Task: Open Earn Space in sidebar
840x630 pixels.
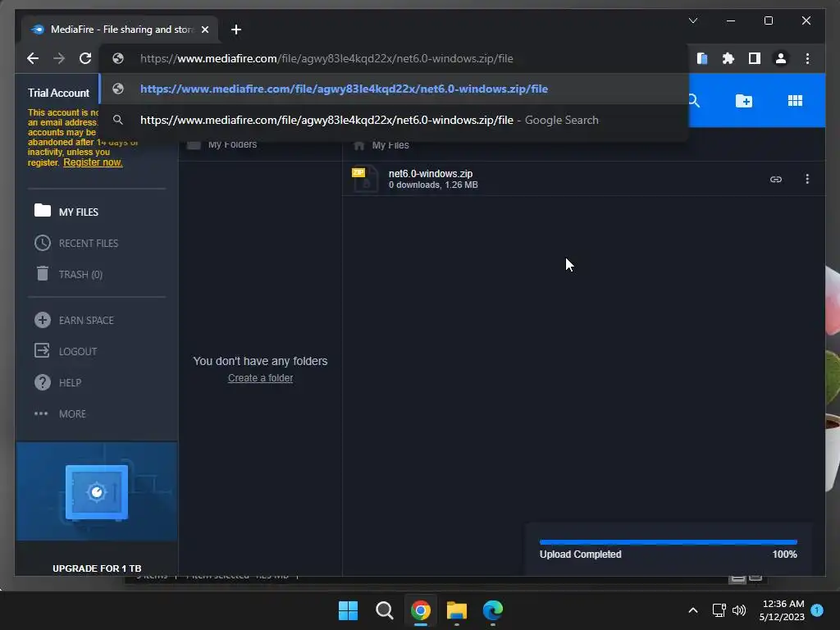Action: pos(86,321)
